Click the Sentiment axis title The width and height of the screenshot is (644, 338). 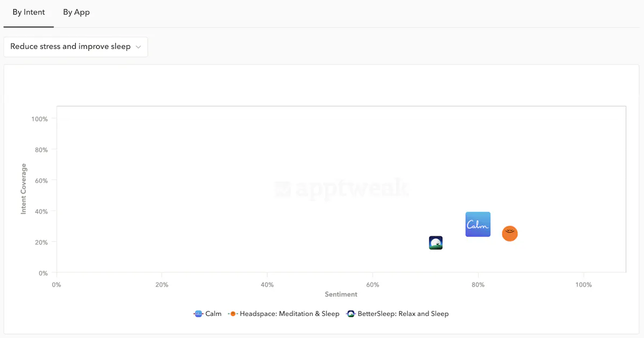point(341,294)
